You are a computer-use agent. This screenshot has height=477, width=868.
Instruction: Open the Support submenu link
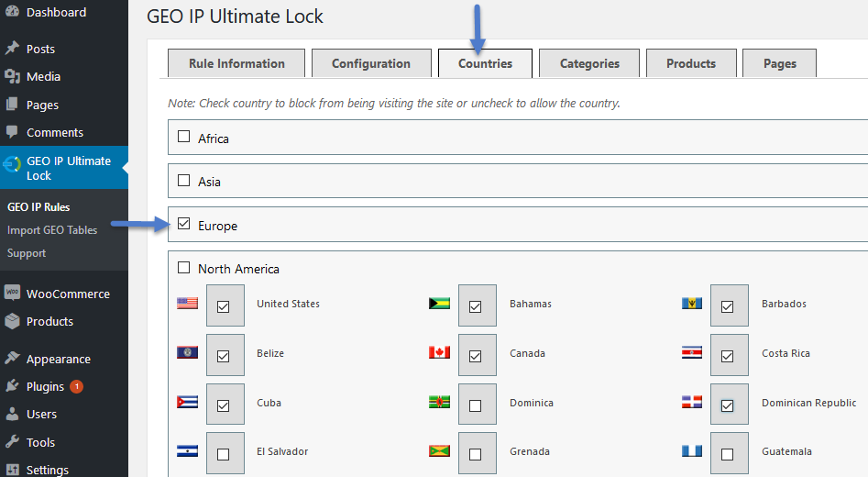pos(27,252)
